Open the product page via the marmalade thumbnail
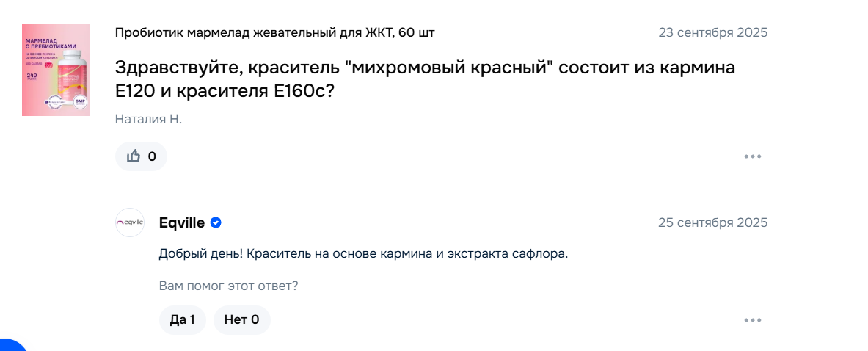 pos(56,70)
